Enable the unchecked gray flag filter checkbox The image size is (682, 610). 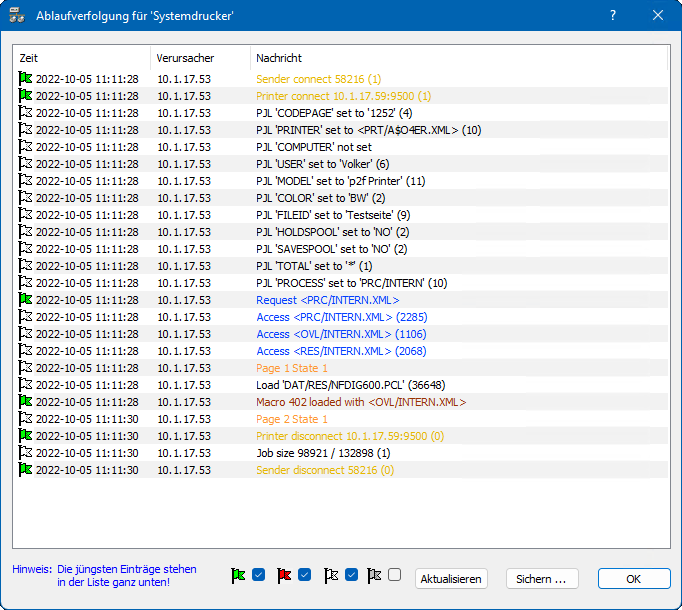point(394,575)
